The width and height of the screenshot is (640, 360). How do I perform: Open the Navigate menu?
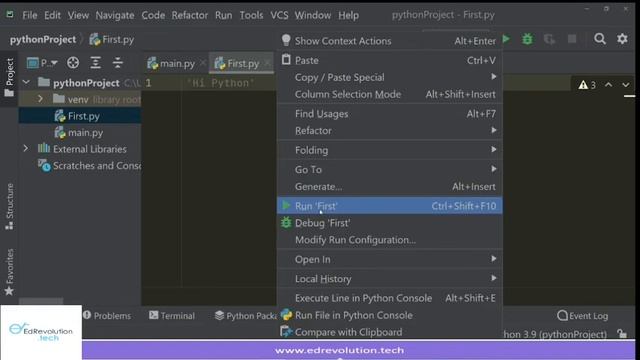point(115,15)
